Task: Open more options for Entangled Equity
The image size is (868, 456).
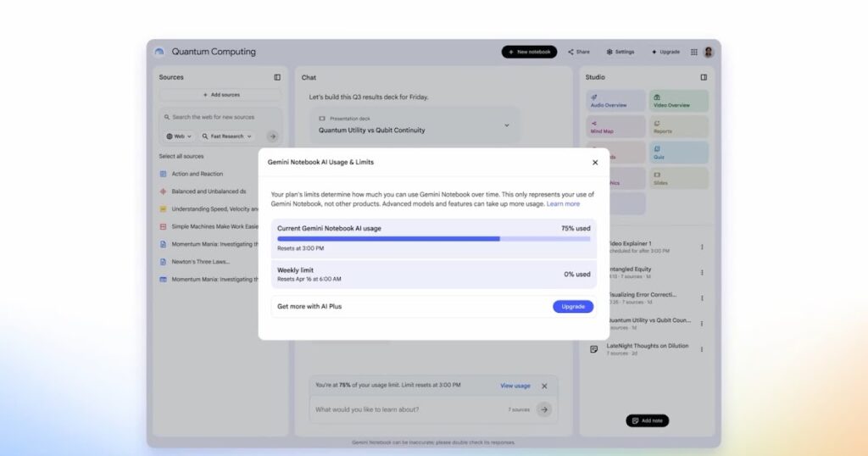Action: click(x=702, y=272)
